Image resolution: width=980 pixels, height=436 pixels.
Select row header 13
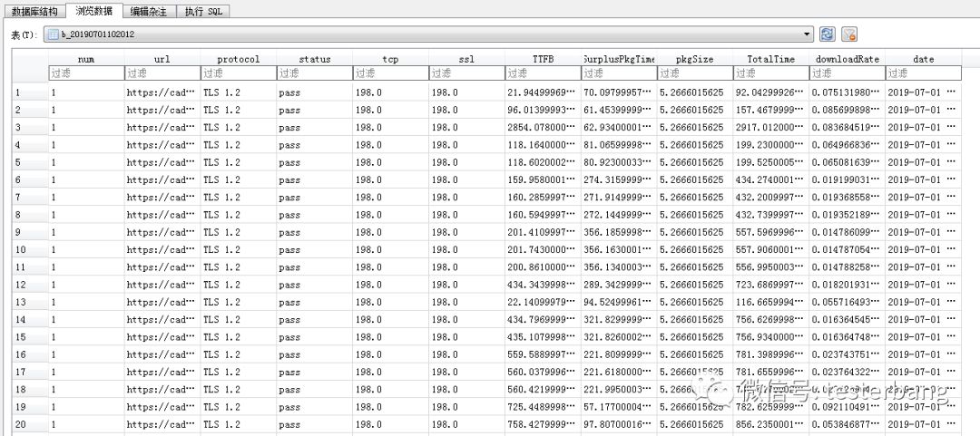(x=30, y=303)
